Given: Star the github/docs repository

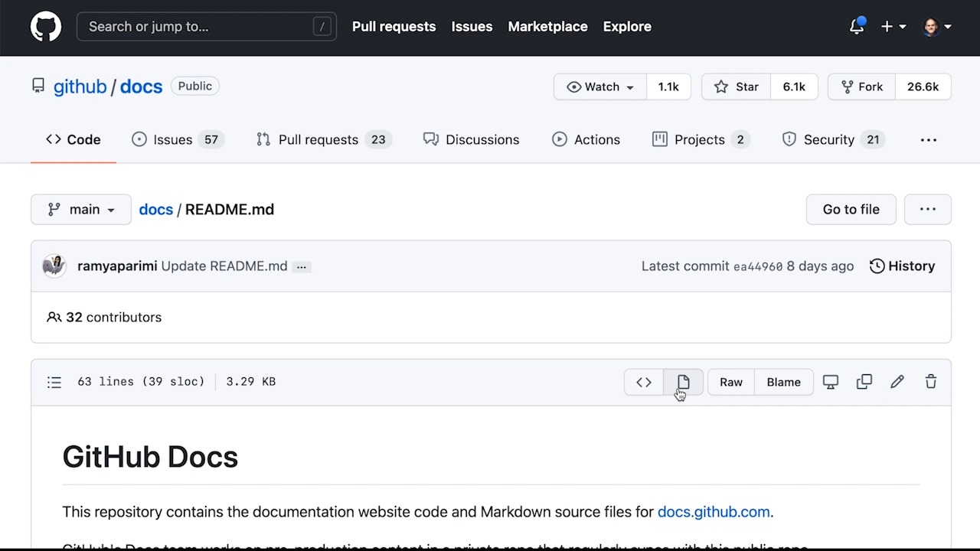Looking at the screenshot, I should pos(735,86).
